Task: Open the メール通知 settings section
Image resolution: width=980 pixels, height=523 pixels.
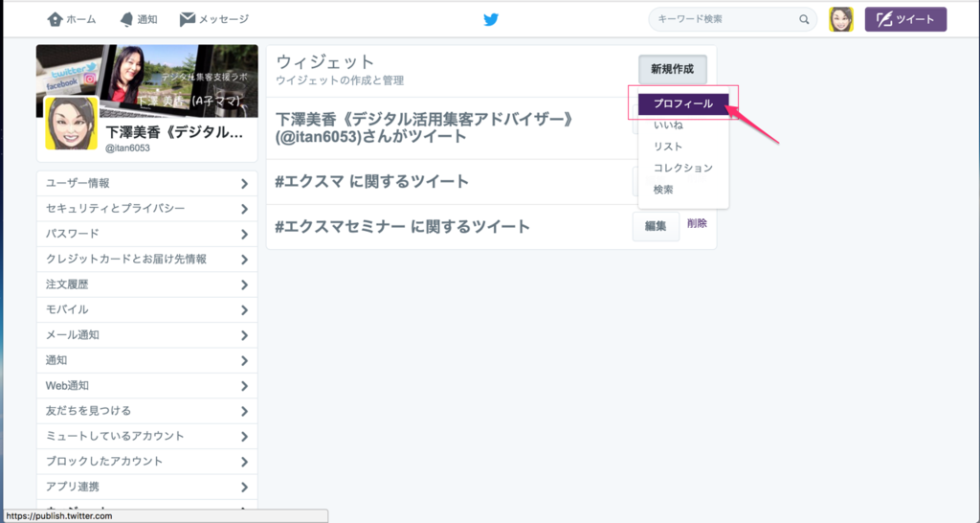Action: pyautogui.click(x=146, y=335)
